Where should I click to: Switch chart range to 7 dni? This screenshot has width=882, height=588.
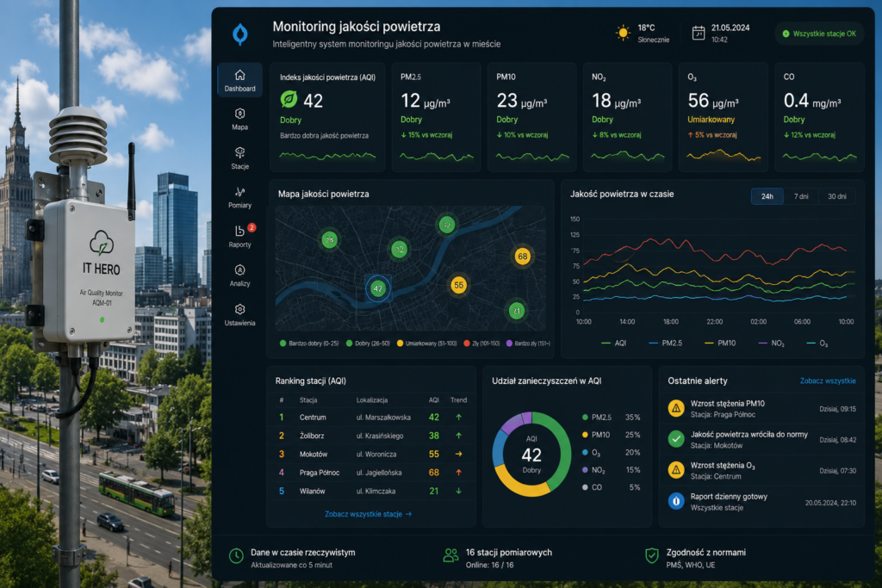tap(801, 196)
